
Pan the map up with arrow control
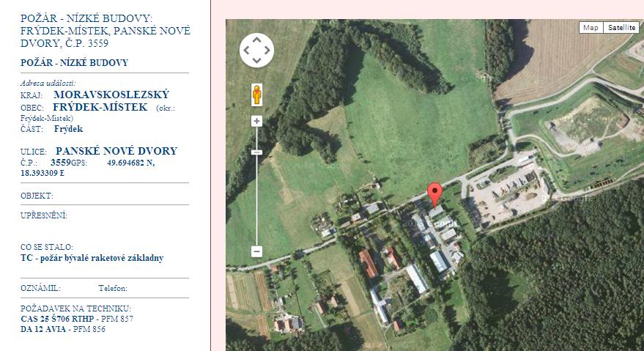(x=256, y=40)
